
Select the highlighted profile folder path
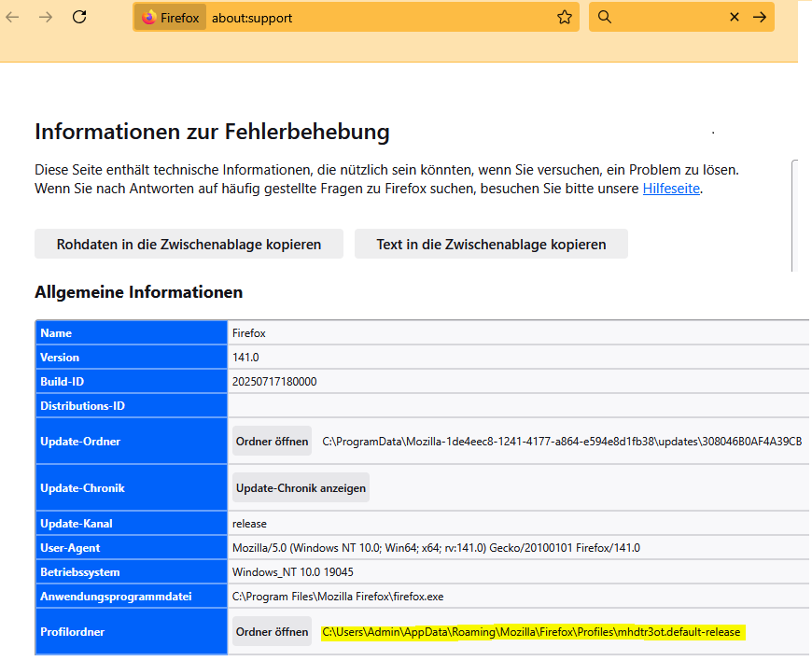click(532, 632)
